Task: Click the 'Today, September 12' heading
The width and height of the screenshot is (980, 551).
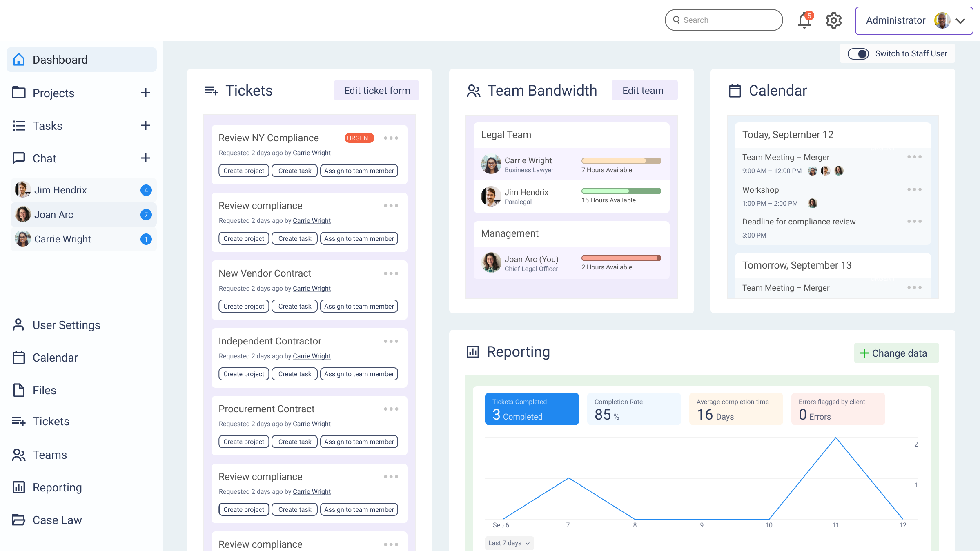Action: [x=788, y=135]
